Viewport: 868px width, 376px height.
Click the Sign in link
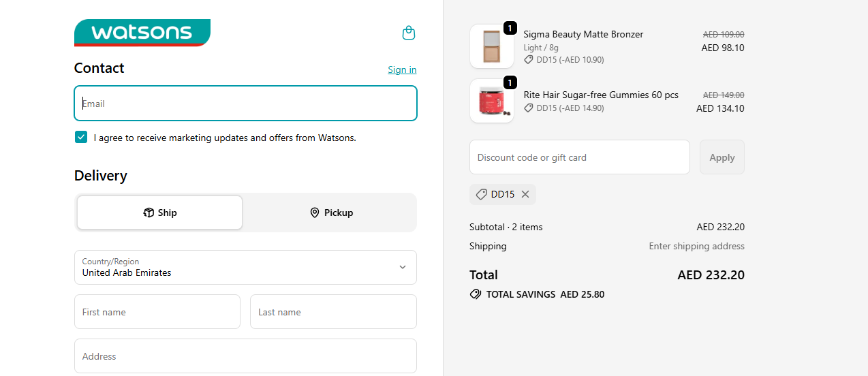click(402, 69)
